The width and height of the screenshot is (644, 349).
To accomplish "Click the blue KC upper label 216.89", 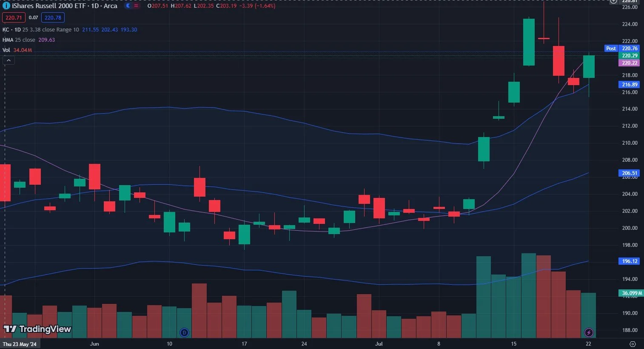I will pyautogui.click(x=629, y=85).
